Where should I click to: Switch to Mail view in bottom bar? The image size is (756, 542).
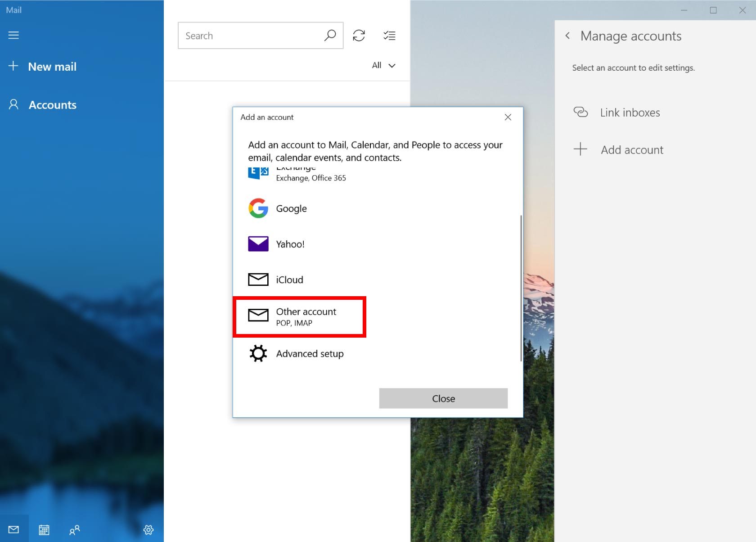point(13,529)
